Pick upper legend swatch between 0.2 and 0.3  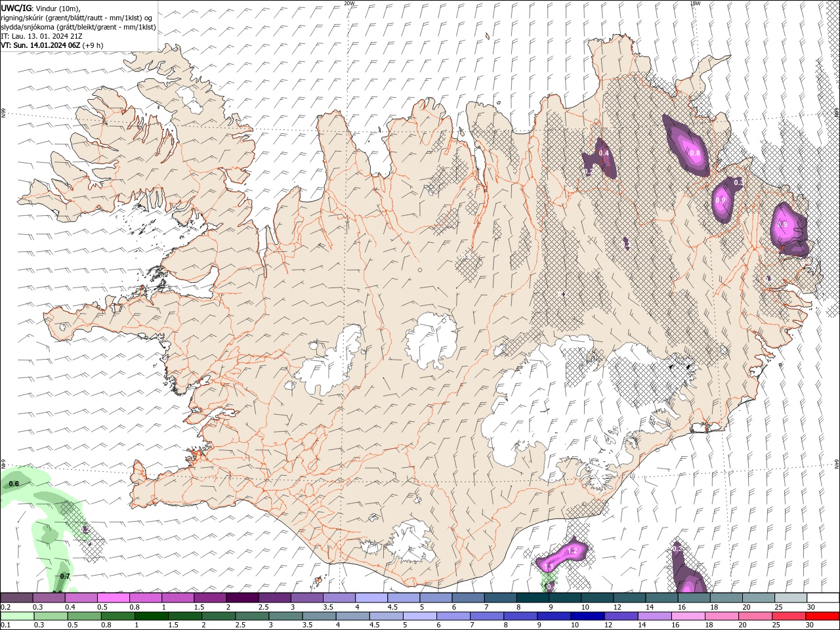17,597
